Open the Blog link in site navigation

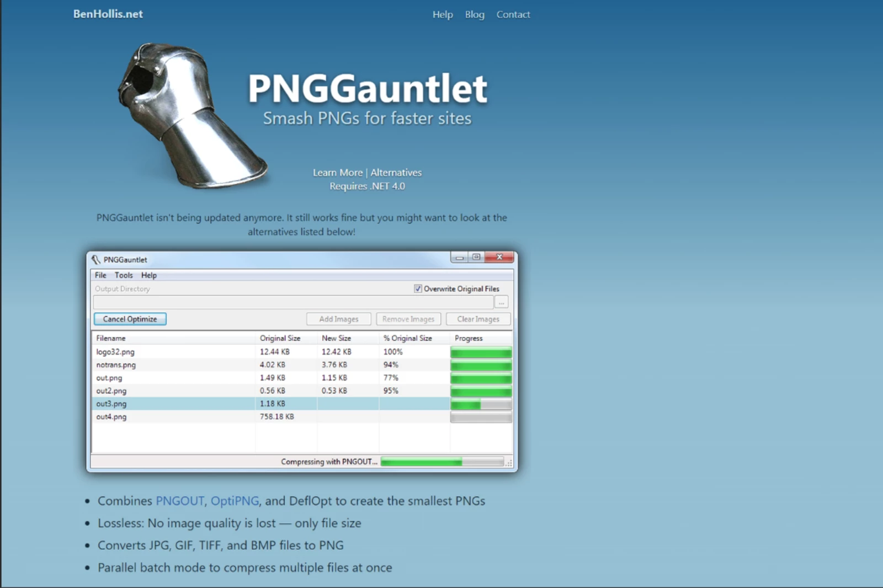tap(475, 14)
